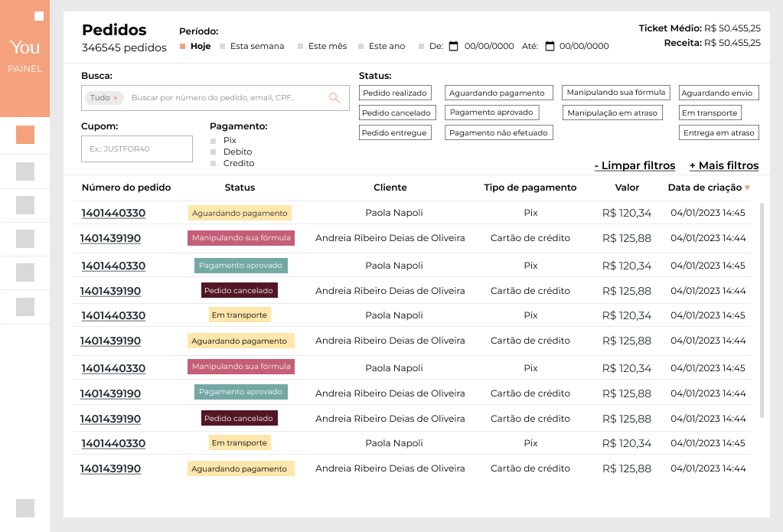Filter by 'Pedido cancelado' status
The width and height of the screenshot is (783, 532).
pyautogui.click(x=396, y=113)
